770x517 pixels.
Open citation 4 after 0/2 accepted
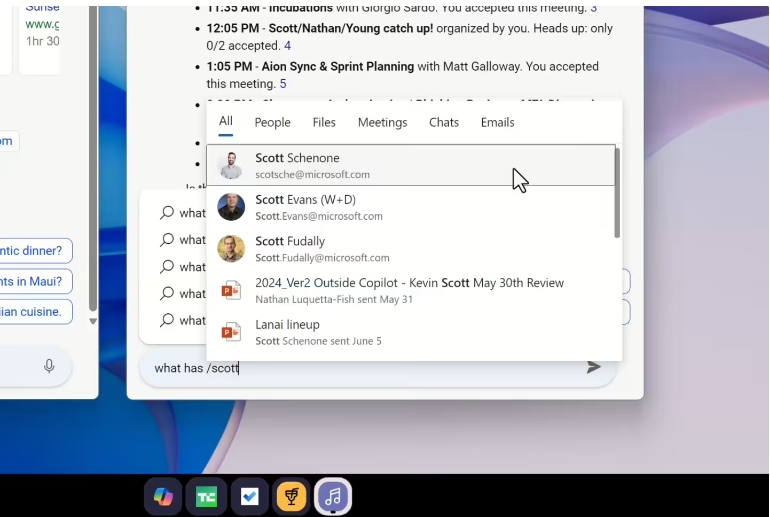(288, 46)
